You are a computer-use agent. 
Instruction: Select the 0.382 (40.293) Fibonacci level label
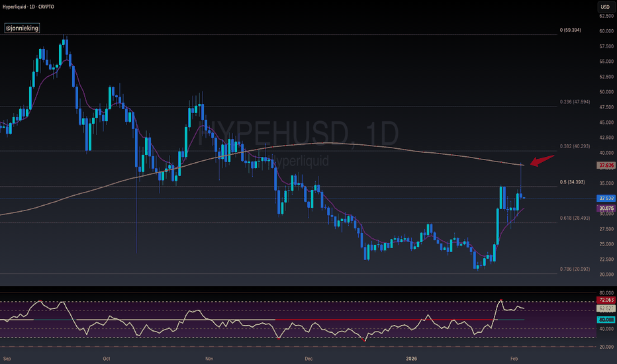click(575, 146)
